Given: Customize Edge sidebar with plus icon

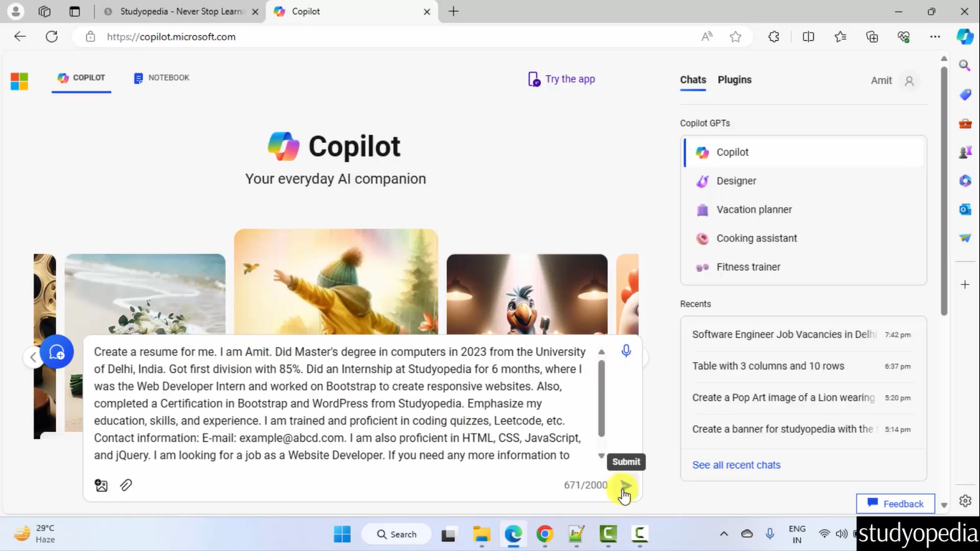Looking at the screenshot, I should (965, 285).
